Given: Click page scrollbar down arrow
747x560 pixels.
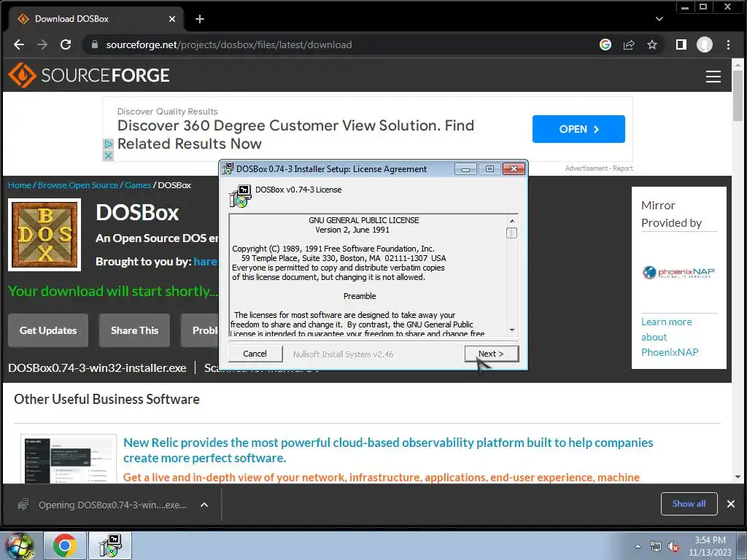Looking at the screenshot, I should (738, 477).
